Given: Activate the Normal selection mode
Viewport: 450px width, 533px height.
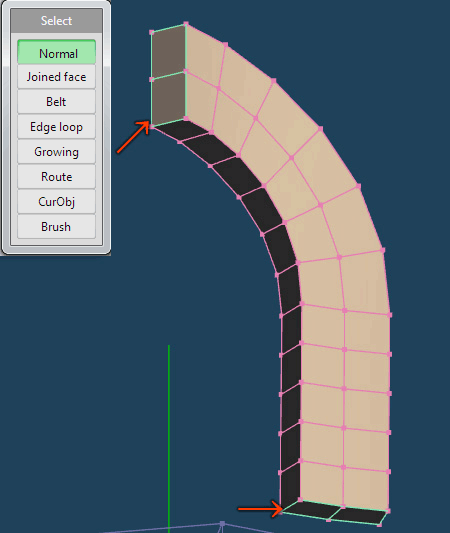Looking at the screenshot, I should click(x=56, y=52).
